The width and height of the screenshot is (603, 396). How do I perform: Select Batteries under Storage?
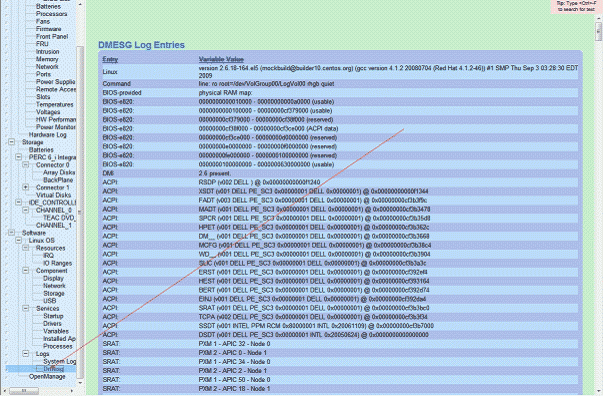coord(41,150)
